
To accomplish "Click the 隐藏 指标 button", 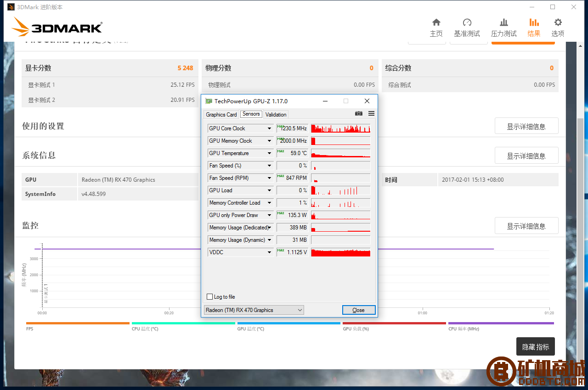I will 536,347.
